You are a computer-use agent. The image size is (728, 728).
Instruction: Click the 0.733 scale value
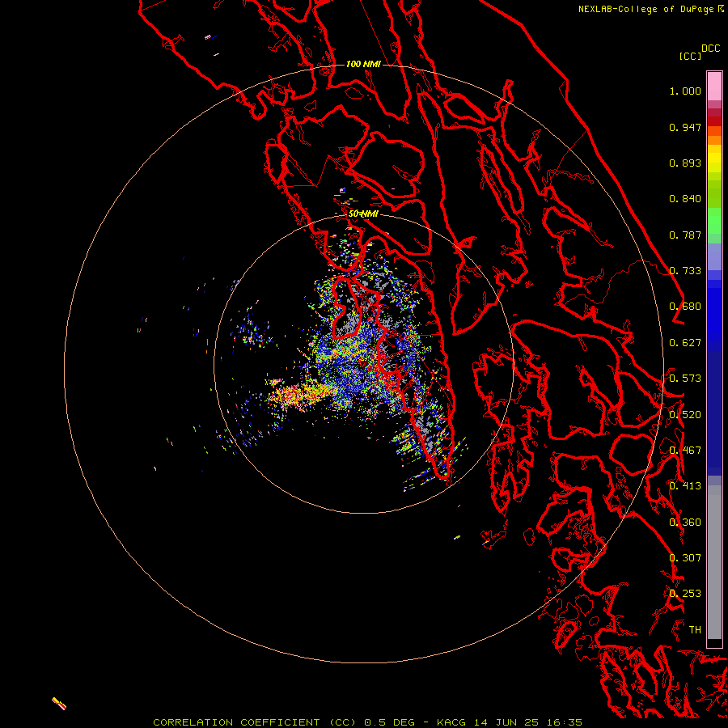pos(685,271)
